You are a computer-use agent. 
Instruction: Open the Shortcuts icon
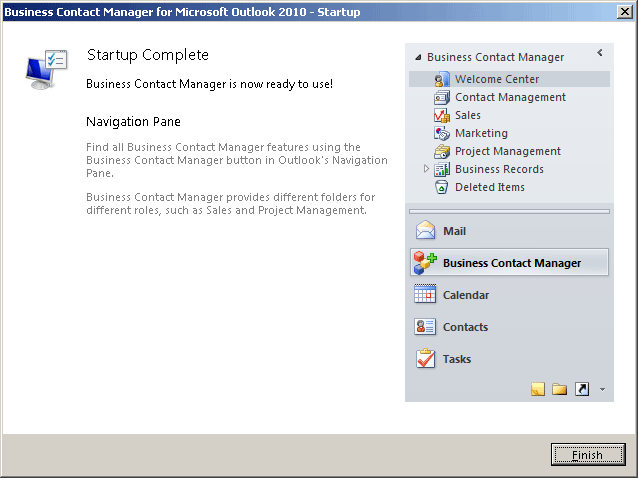[582, 389]
